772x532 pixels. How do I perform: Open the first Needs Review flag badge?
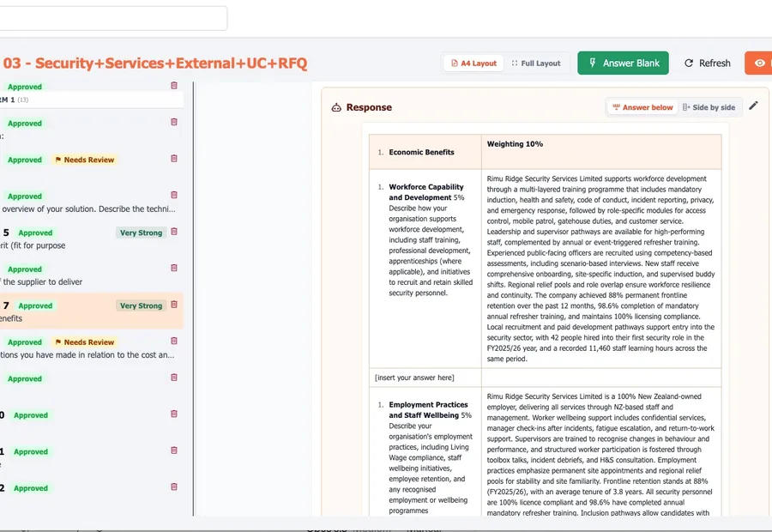point(84,160)
